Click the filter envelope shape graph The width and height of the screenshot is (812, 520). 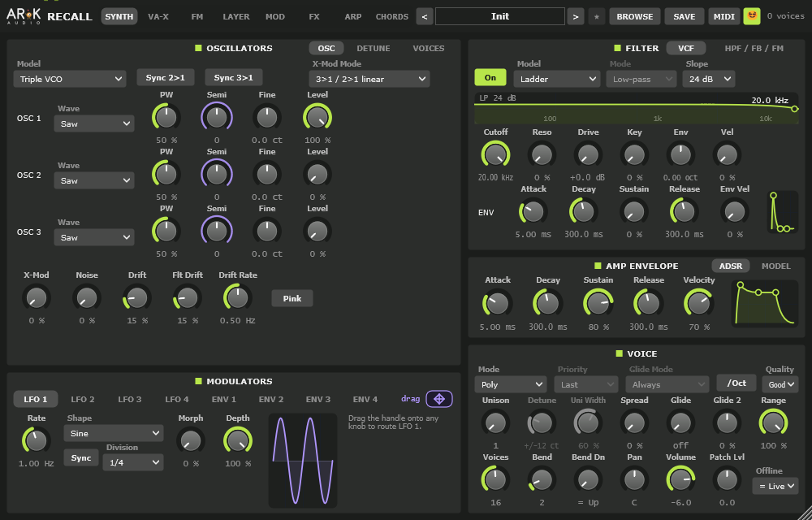[x=783, y=212]
